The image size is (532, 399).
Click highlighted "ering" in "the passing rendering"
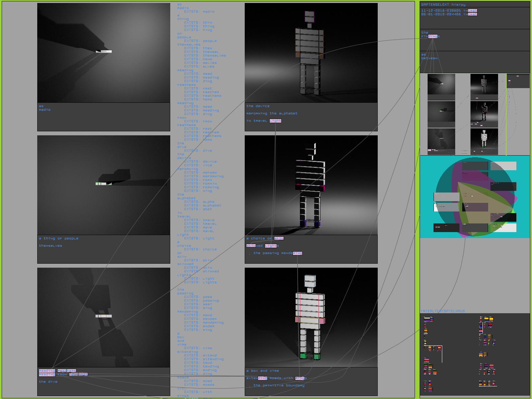pos(298,253)
